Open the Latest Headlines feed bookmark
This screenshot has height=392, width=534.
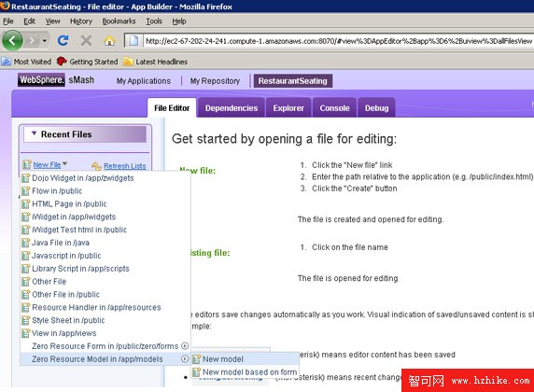[x=155, y=62]
